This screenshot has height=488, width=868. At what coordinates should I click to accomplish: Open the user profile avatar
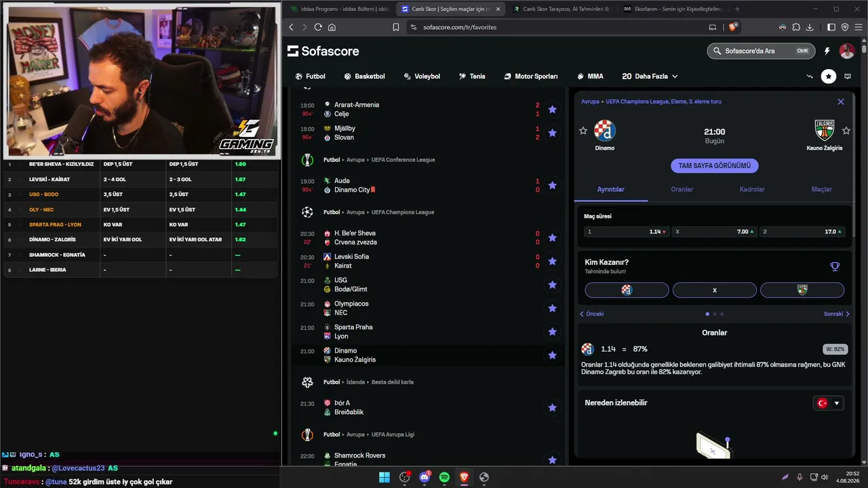tap(847, 51)
